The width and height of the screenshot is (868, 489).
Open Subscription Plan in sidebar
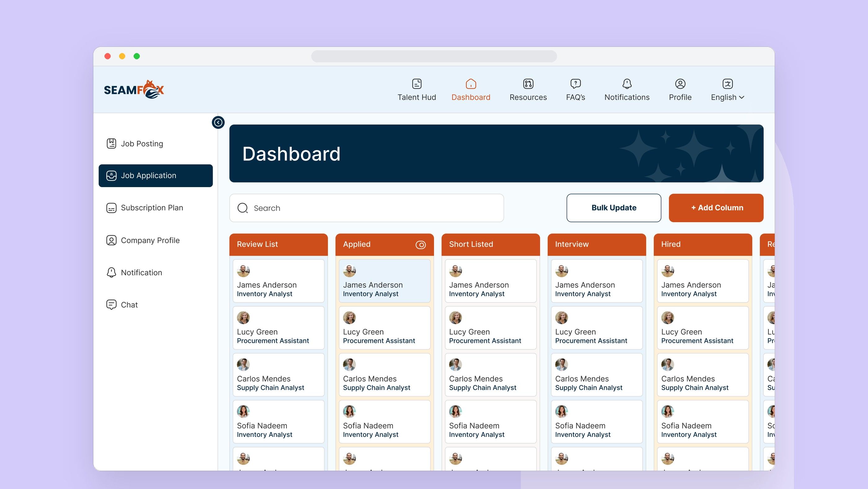click(156, 208)
